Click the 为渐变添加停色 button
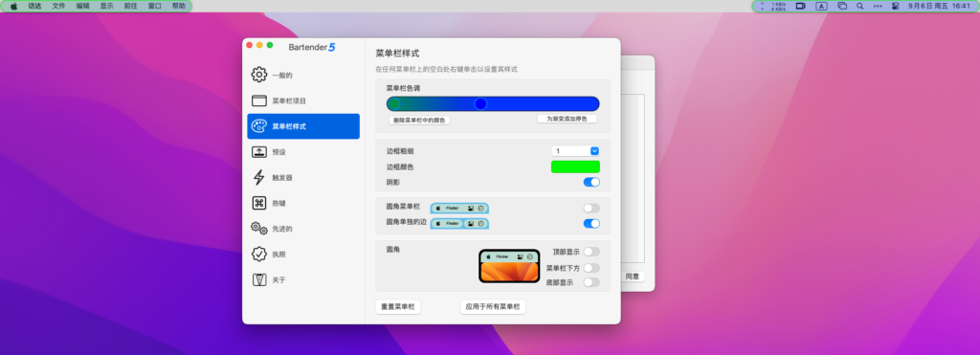Screen dimensions: 980x355 [x=567, y=118]
